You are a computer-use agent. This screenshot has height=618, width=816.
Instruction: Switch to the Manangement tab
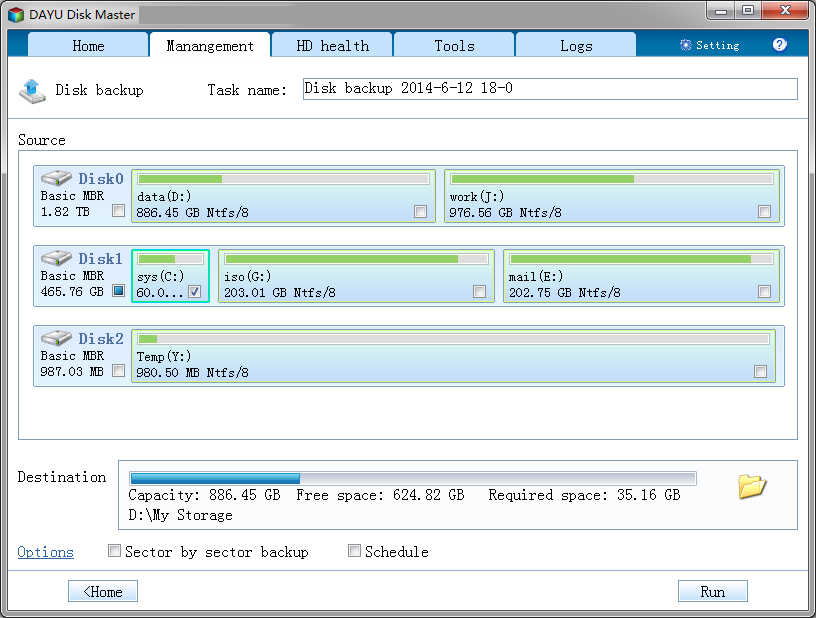pyautogui.click(x=210, y=45)
